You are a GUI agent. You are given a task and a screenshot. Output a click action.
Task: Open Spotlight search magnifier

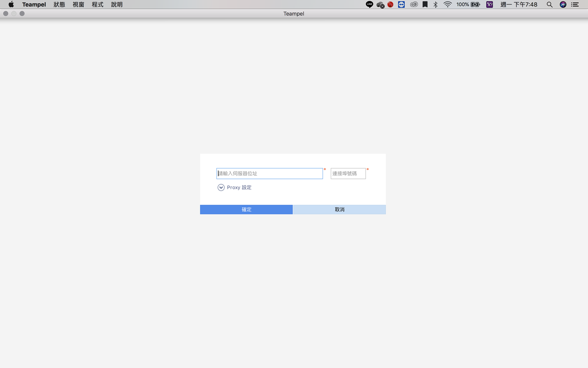(x=549, y=4)
